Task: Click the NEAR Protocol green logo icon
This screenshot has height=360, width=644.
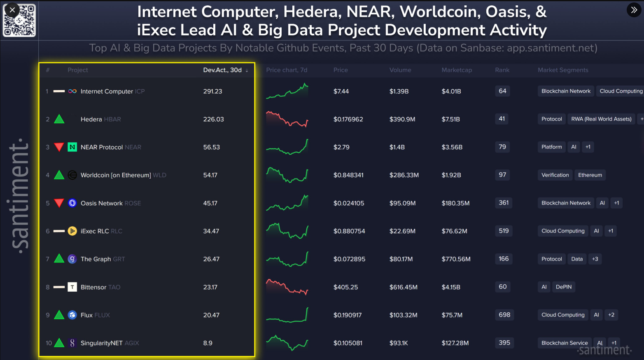Action: [x=72, y=147]
